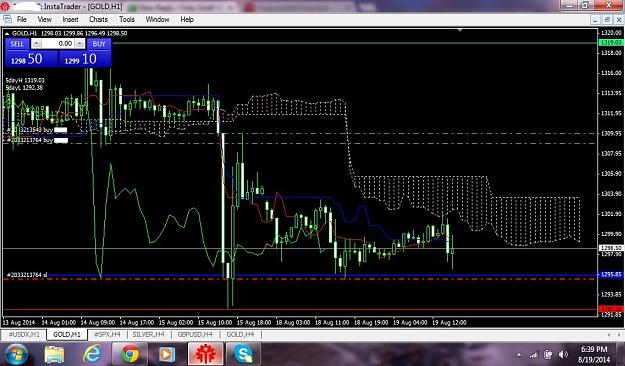Open the Tools menu
This screenshot has height=366, width=625.
coord(127,19)
